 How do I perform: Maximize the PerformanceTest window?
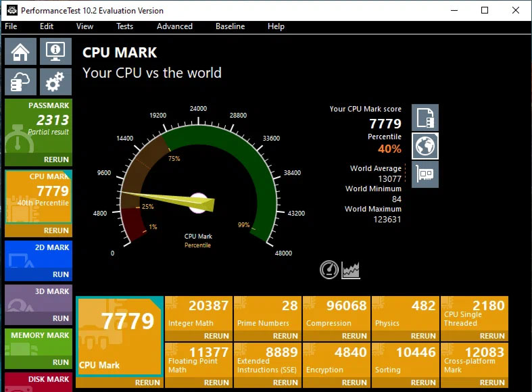[485, 10]
